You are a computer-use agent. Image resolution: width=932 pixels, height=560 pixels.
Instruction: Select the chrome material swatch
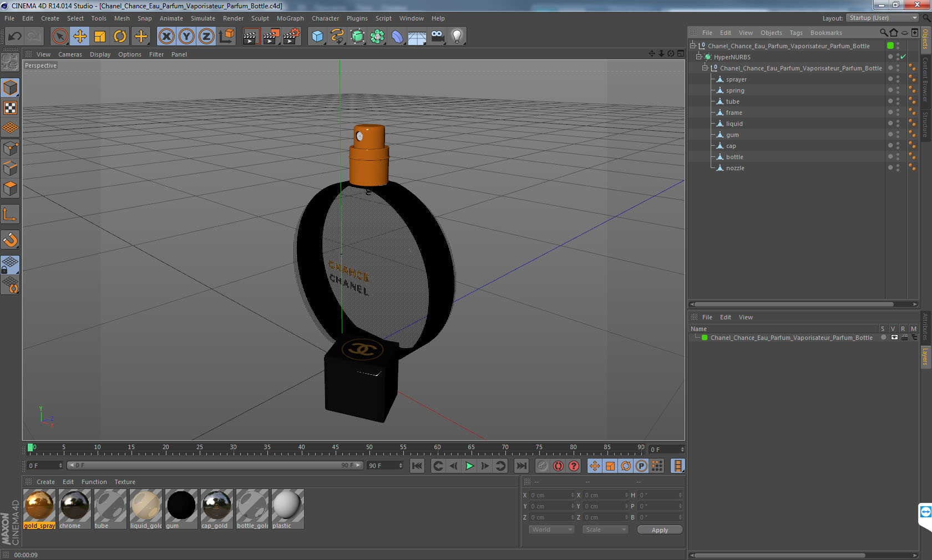coord(75,508)
